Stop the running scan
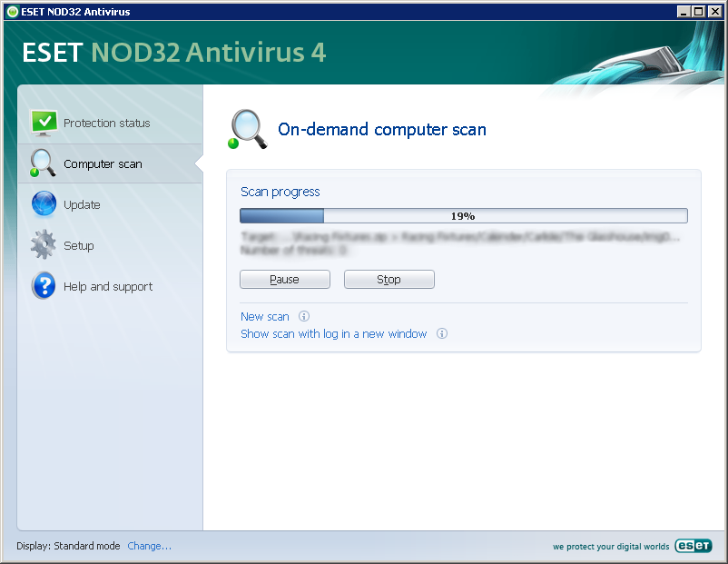The width and height of the screenshot is (728, 564). coord(389,279)
